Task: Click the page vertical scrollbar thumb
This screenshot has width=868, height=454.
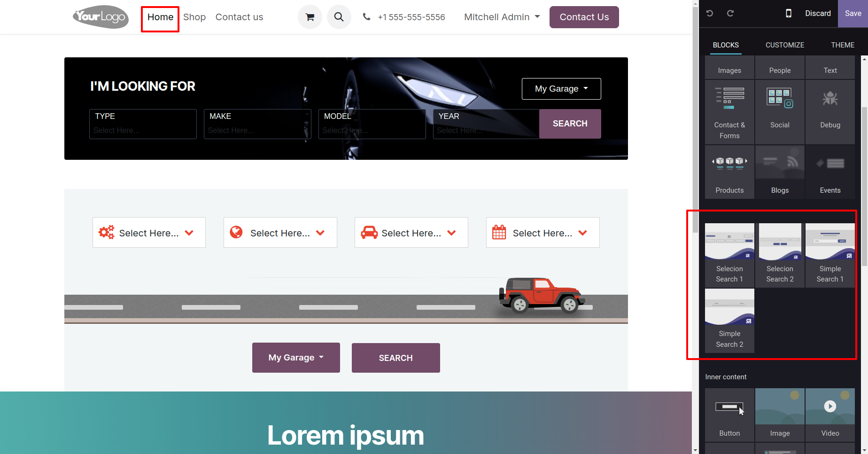Action: coord(696,119)
